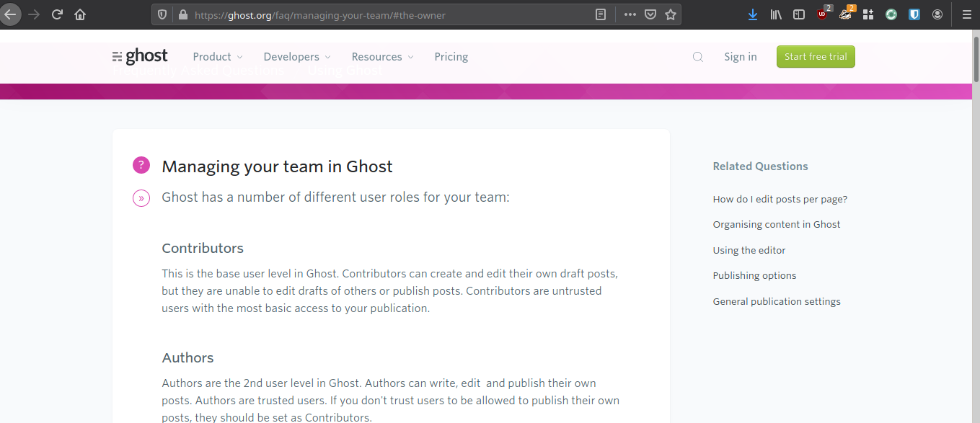Screen dimensions: 980x423
Task: Toggle reader view for this page
Action: 601,14
